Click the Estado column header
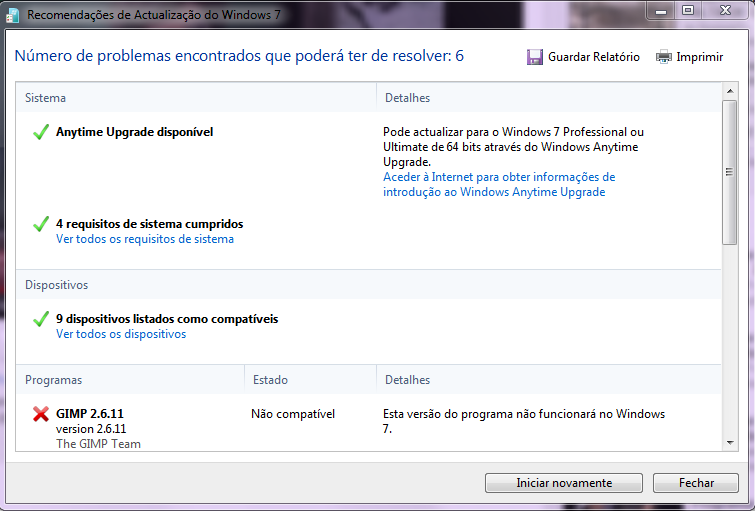 tap(270, 380)
